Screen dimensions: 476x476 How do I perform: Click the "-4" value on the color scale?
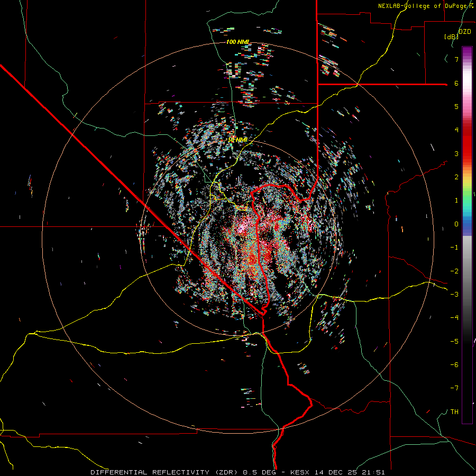pyautogui.click(x=454, y=318)
